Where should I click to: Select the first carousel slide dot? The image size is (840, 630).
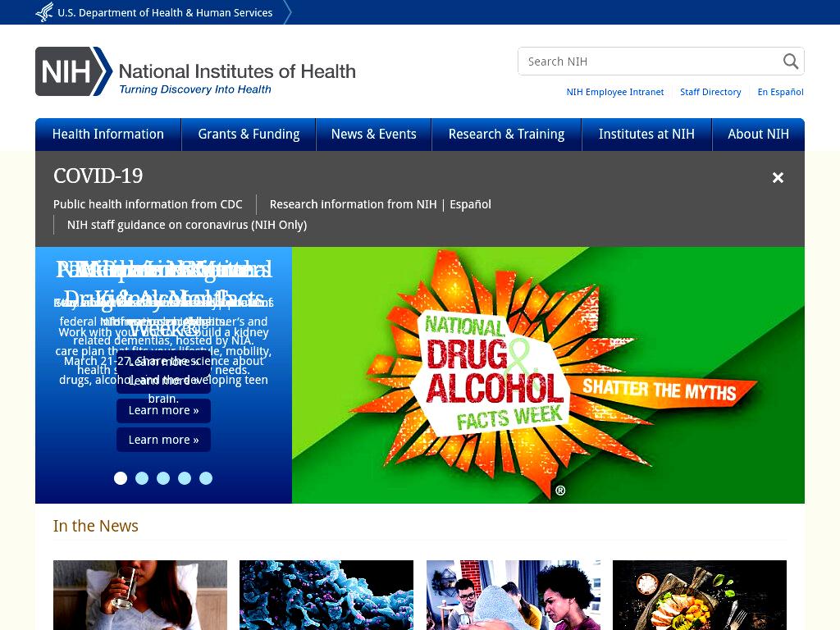[121, 478]
